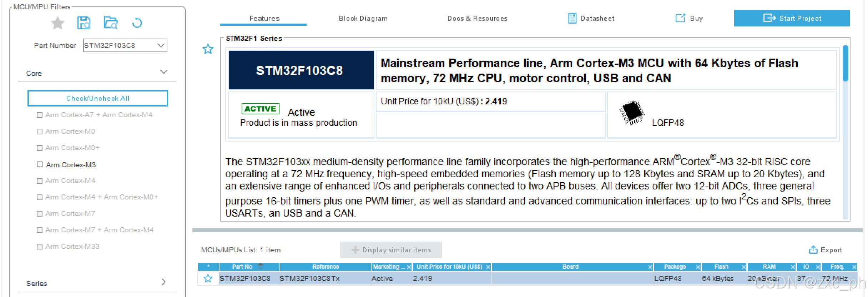Click Check/Uncheck All button
Screen dimensions: 868x297
98,98
